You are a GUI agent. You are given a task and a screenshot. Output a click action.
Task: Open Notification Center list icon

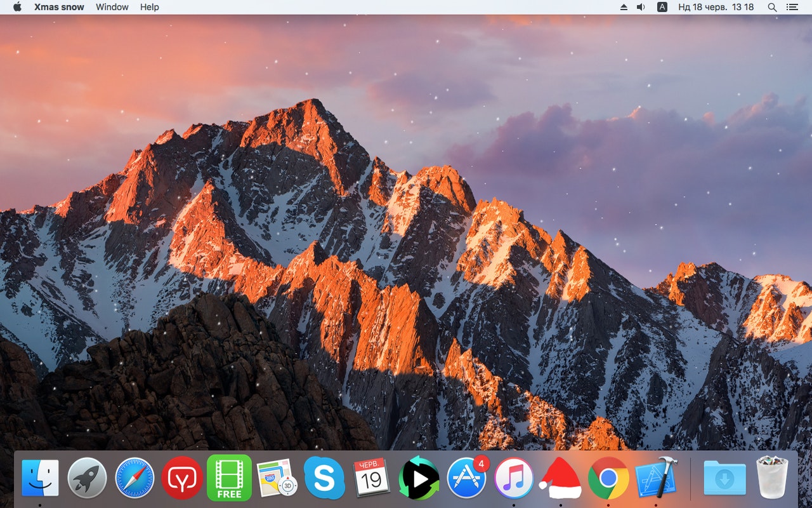792,7
